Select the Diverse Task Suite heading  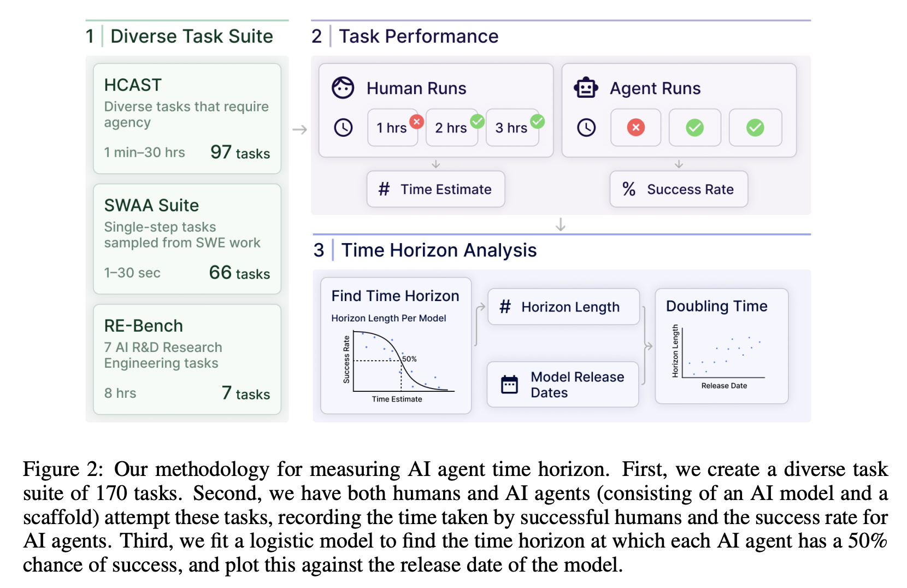(191, 36)
